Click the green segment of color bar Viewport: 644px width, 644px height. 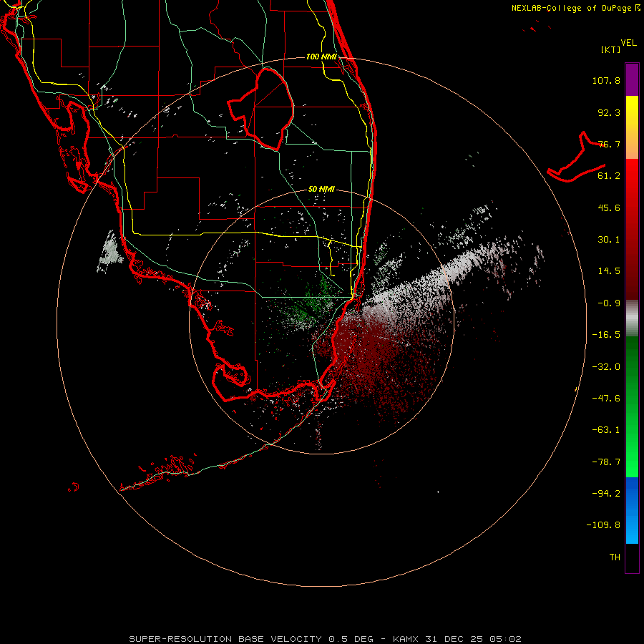[632, 406]
